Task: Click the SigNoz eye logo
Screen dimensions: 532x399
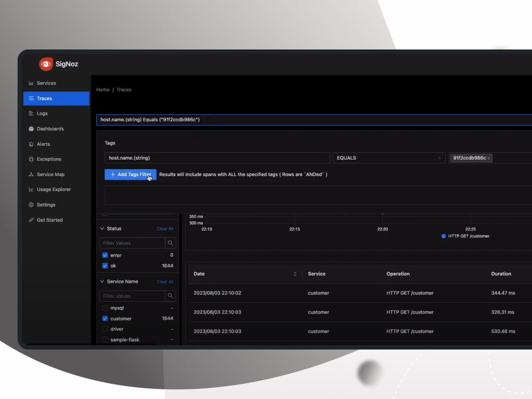Action: click(46, 64)
